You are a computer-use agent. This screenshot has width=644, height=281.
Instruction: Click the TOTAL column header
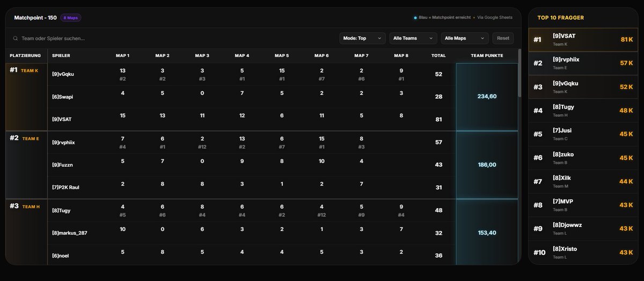[438, 56]
